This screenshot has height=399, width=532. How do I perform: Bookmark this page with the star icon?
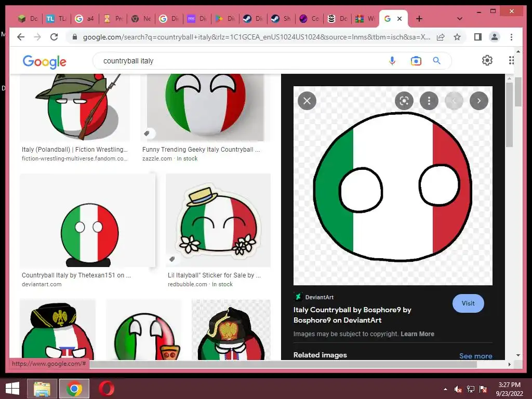tap(457, 37)
